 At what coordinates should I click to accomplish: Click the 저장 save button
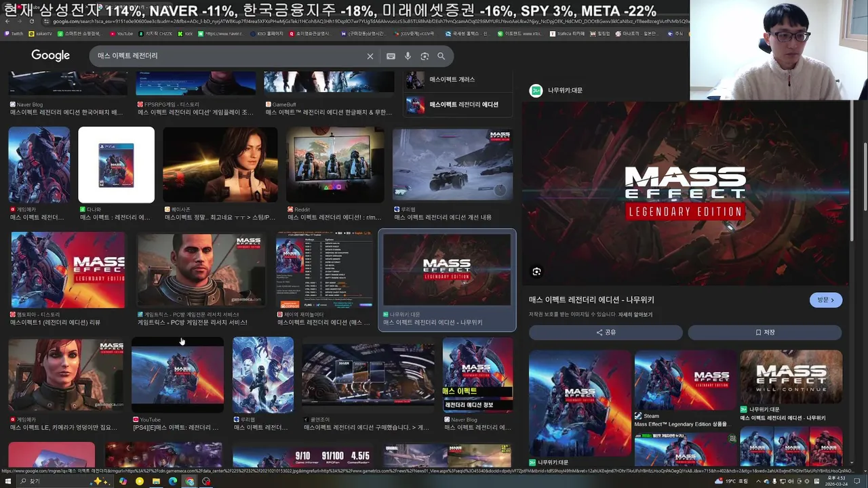pos(765,332)
